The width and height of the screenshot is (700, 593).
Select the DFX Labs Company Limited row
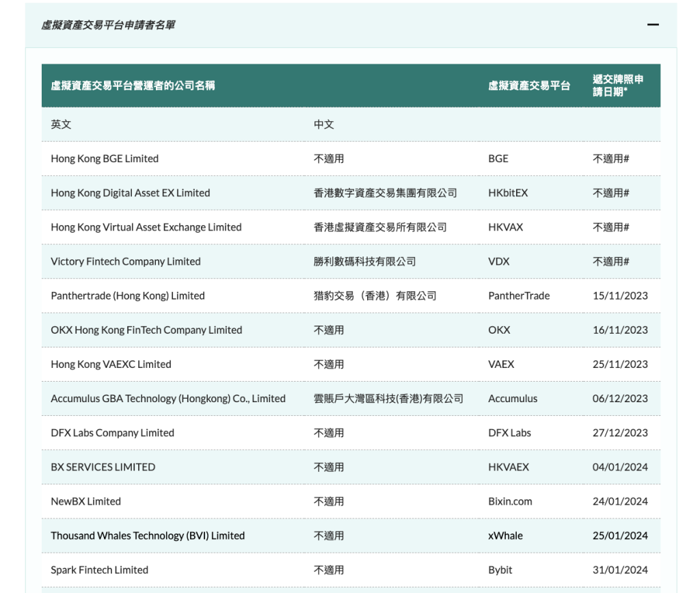pos(112,432)
